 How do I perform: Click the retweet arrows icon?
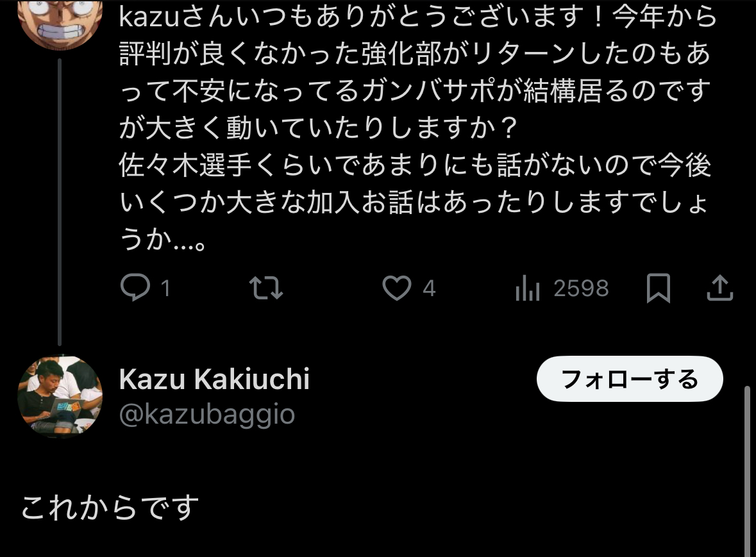266,288
